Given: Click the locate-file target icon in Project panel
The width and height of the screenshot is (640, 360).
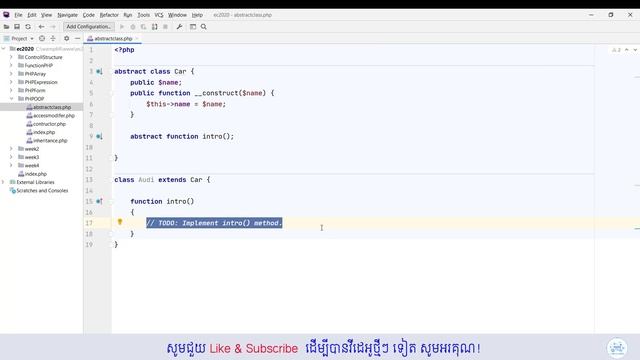Looking at the screenshot, I should tap(42, 38).
